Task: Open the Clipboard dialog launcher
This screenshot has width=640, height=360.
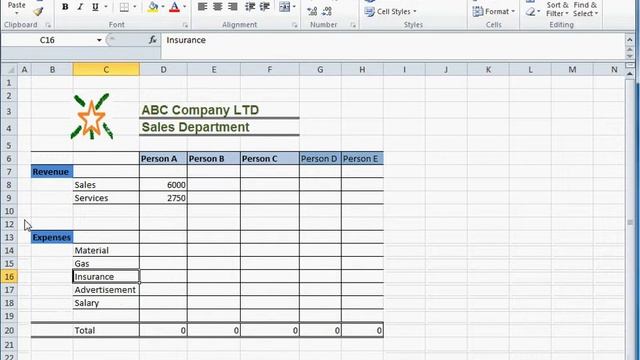Action: (48, 25)
